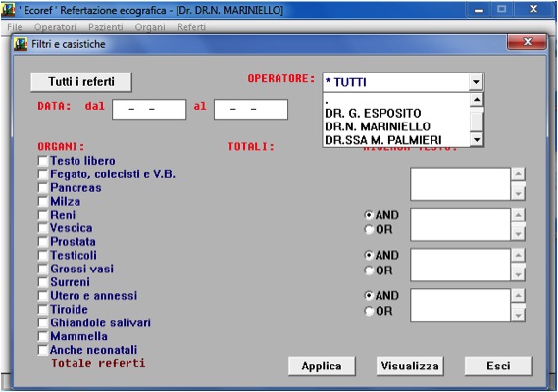Check Fegato, colecisti e V.B. checkbox
This screenshot has height=392, width=558.
point(43,174)
